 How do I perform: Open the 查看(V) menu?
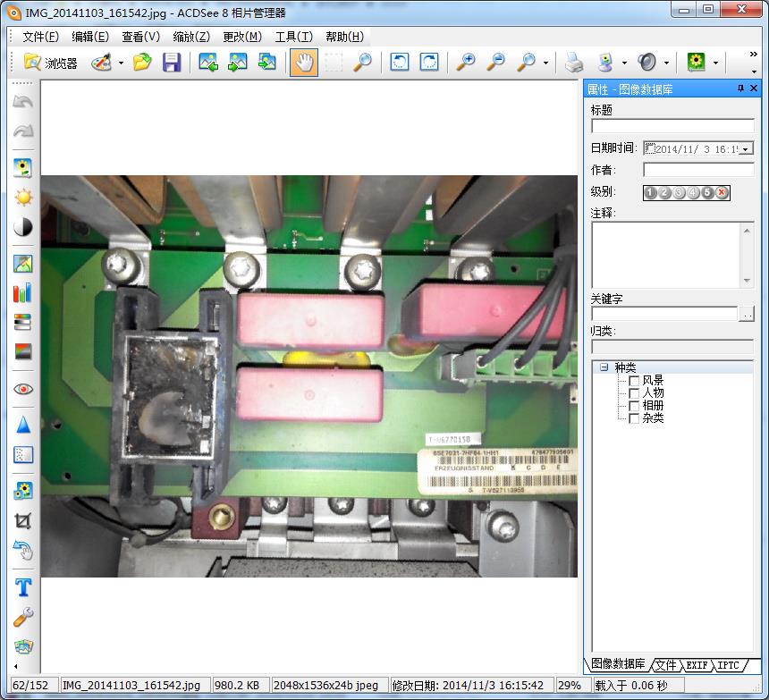(140, 37)
